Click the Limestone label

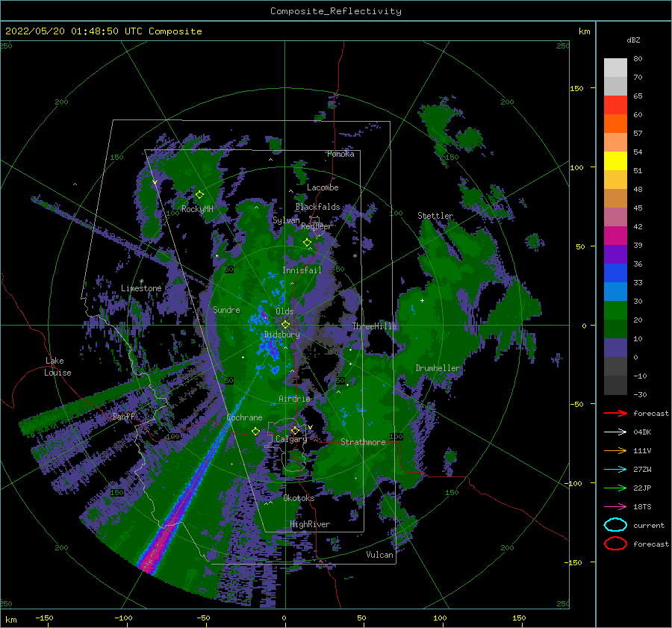click(x=141, y=288)
